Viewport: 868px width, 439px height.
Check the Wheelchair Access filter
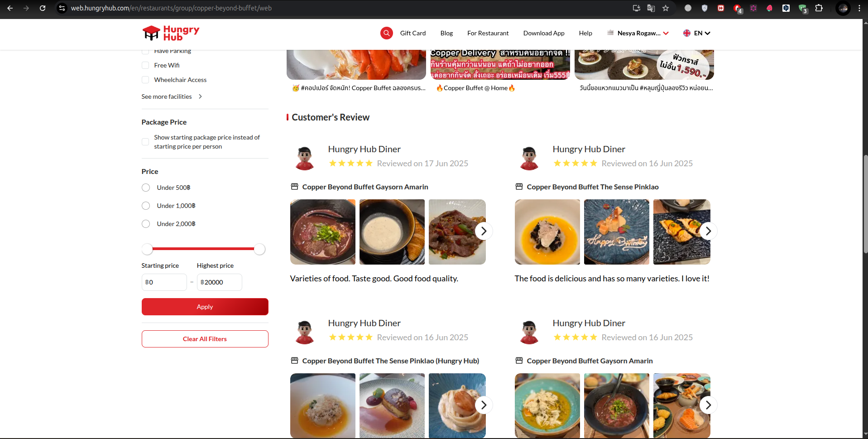[145, 80]
